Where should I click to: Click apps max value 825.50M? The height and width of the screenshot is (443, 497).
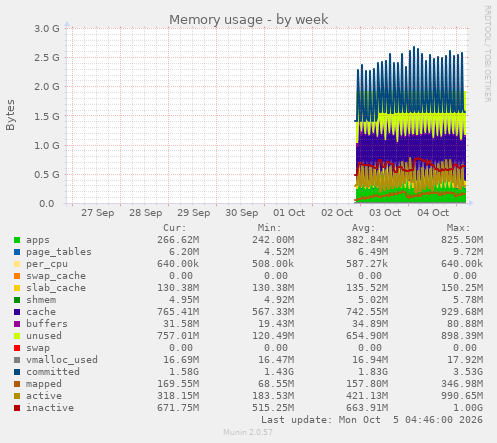(462, 240)
